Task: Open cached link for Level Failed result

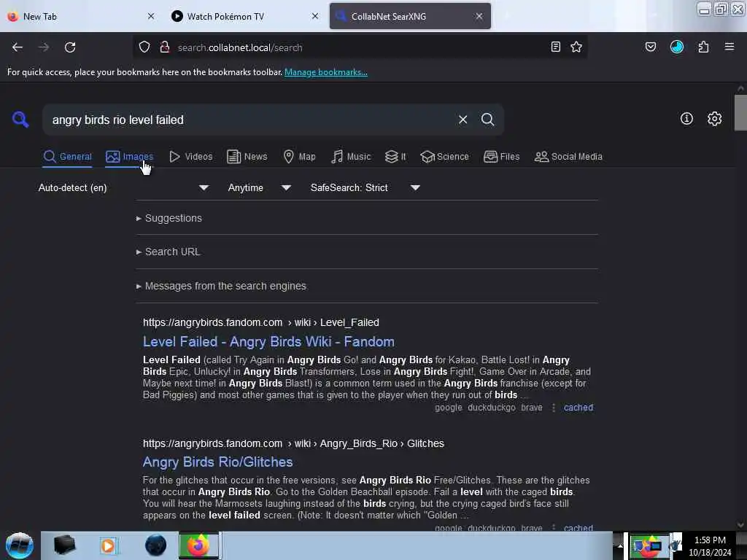Action: (578, 408)
